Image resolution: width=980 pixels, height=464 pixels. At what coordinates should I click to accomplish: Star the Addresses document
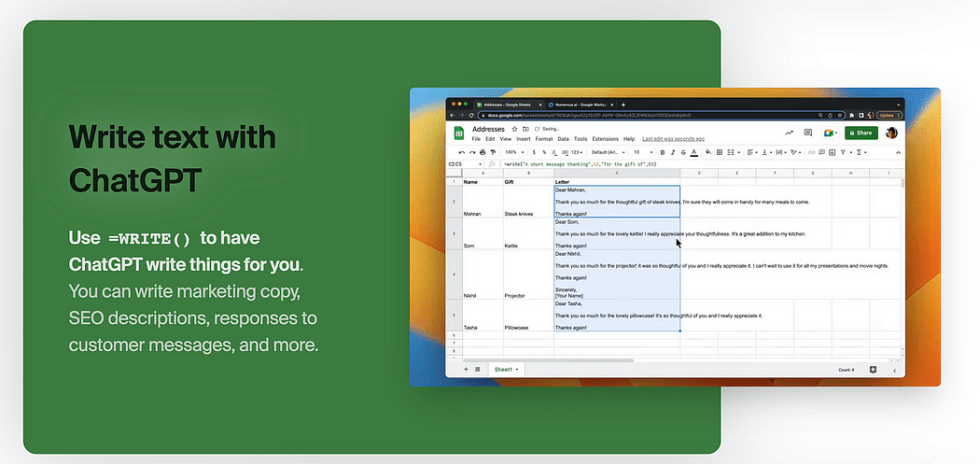[x=514, y=129]
